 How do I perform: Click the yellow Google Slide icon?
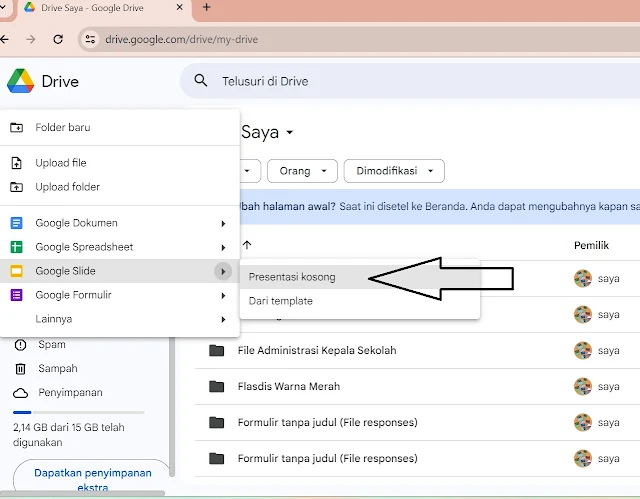tap(16, 271)
